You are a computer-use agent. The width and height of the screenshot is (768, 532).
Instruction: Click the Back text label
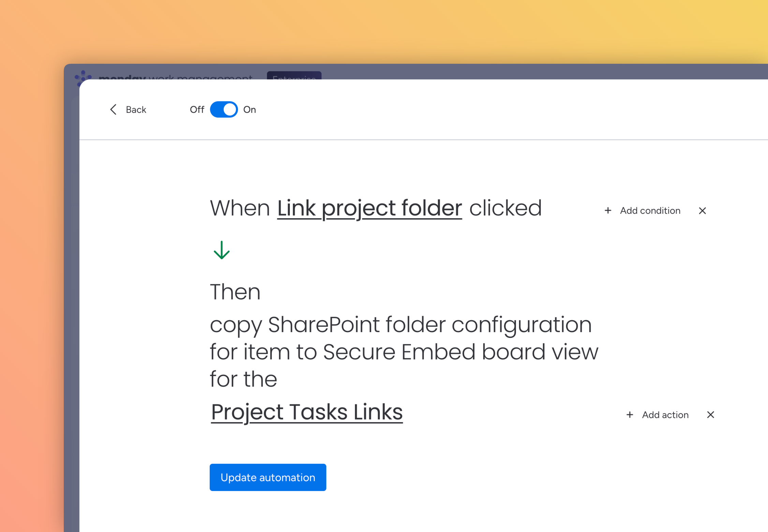[x=136, y=109]
